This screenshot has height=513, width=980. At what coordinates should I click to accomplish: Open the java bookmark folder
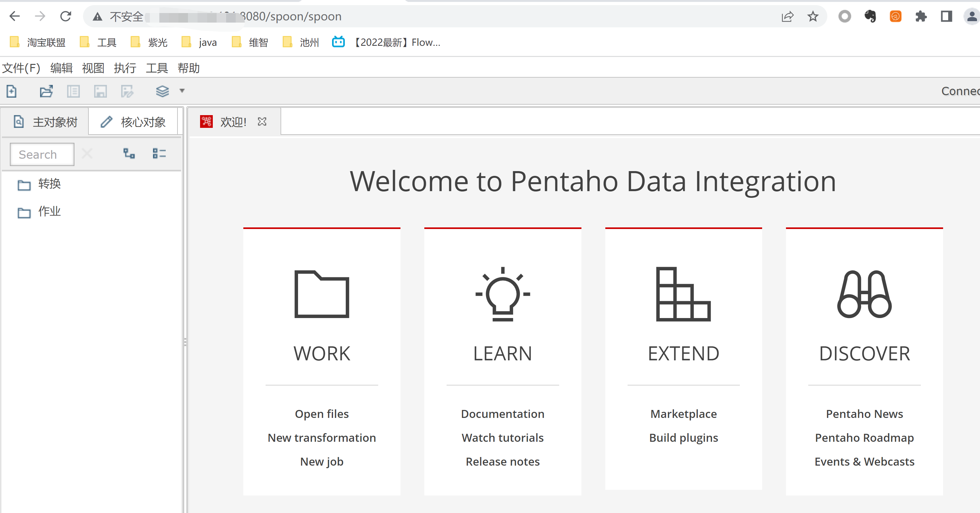(199, 42)
